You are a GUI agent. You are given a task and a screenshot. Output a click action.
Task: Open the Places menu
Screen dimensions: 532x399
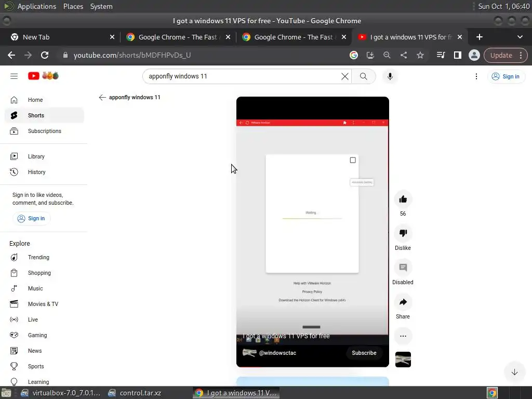[73, 6]
